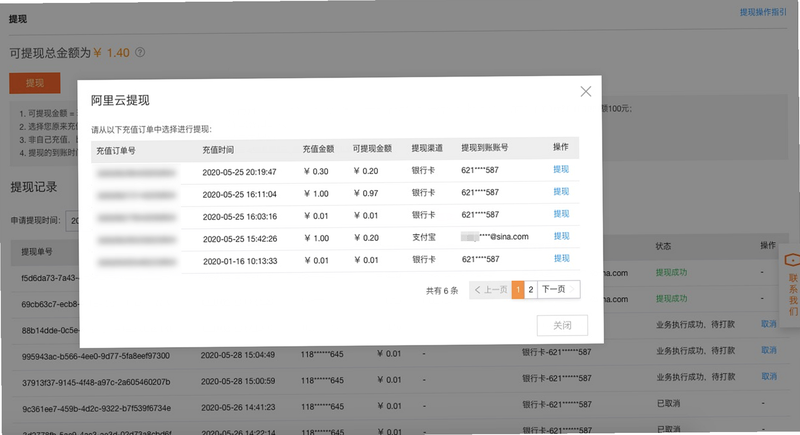Select the ***@sina.com account cell
The image size is (800, 435).
(x=495, y=237)
